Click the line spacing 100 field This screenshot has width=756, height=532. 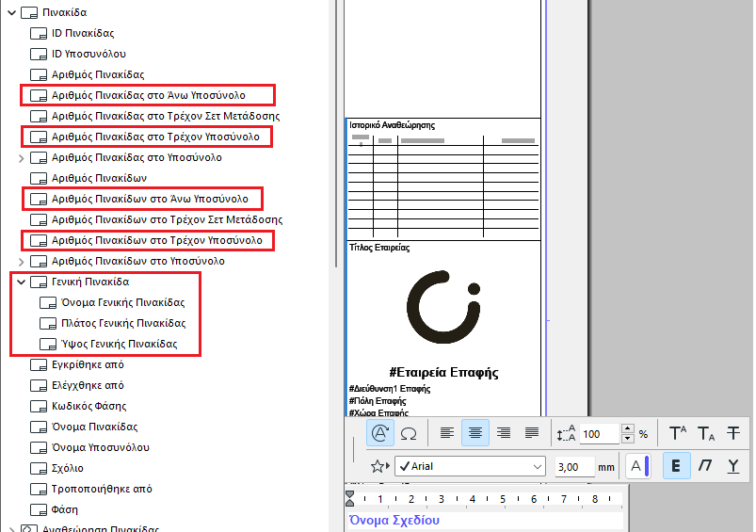pos(600,434)
